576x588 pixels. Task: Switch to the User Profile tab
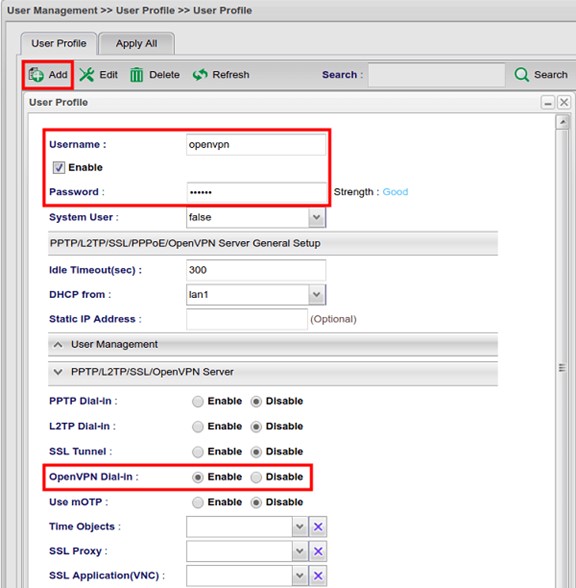[x=59, y=44]
